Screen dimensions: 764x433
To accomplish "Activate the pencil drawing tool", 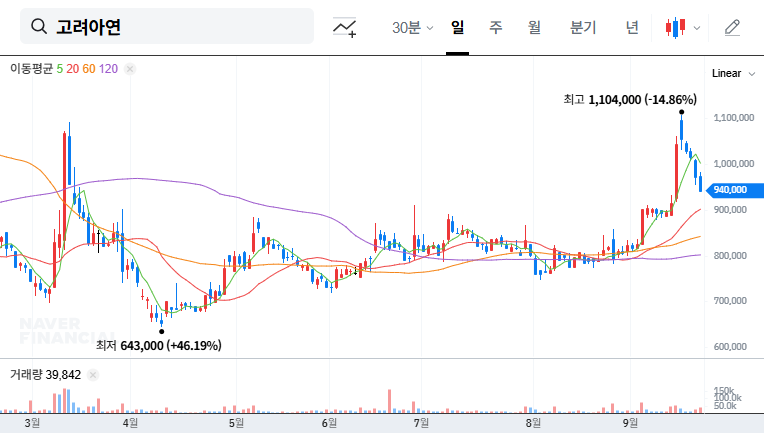I will 732,28.
